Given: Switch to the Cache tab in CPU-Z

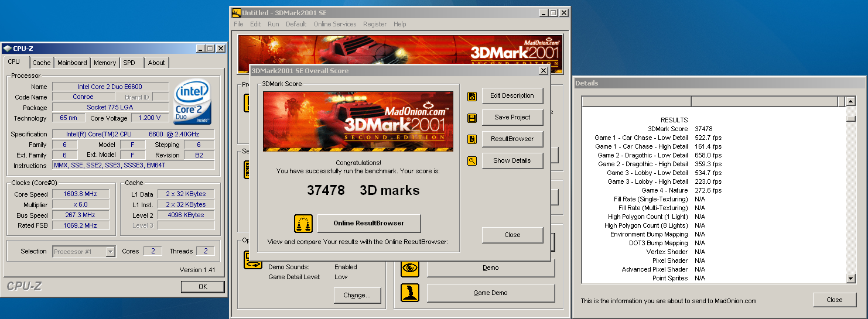Looking at the screenshot, I should pyautogui.click(x=42, y=63).
